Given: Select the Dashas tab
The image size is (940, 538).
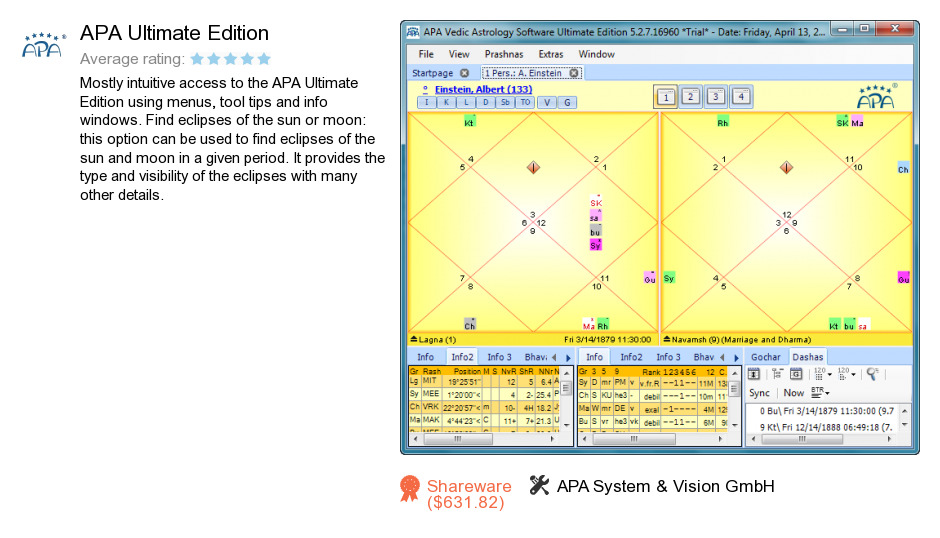Looking at the screenshot, I should pyautogui.click(x=808, y=357).
